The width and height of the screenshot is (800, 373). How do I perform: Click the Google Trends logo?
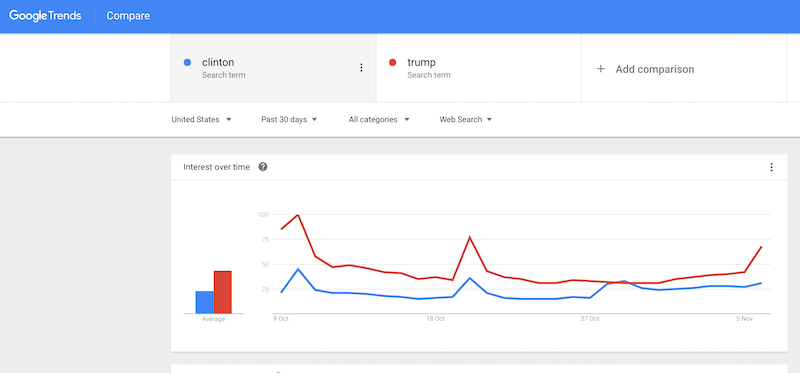45,16
